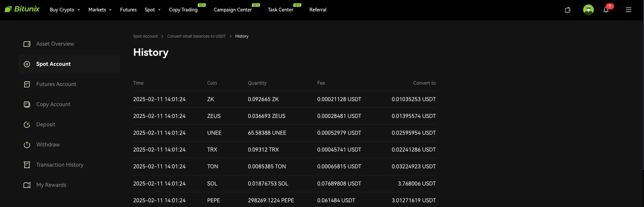Open Transaction History in sidebar
Screen dimensions: 644x207
click(60, 165)
